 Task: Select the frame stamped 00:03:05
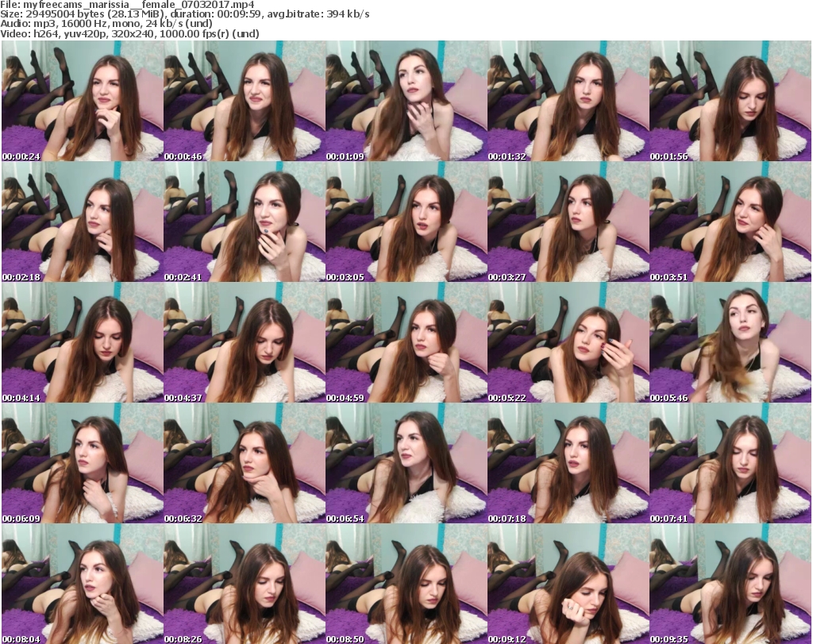[x=406, y=222]
